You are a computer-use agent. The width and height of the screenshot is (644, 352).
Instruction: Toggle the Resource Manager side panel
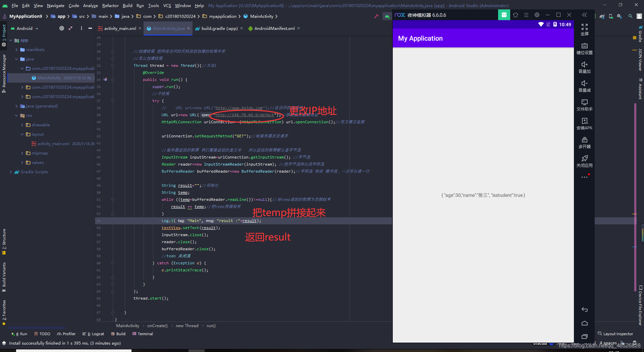4,73
